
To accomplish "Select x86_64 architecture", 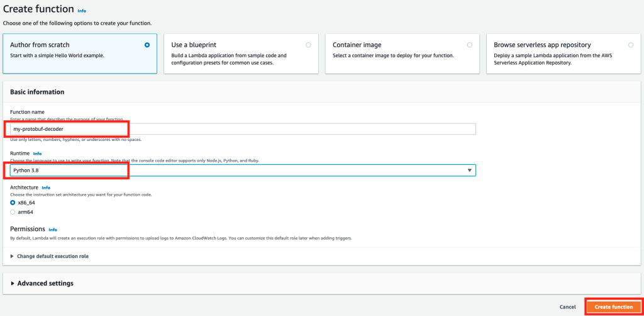I will 13,203.
